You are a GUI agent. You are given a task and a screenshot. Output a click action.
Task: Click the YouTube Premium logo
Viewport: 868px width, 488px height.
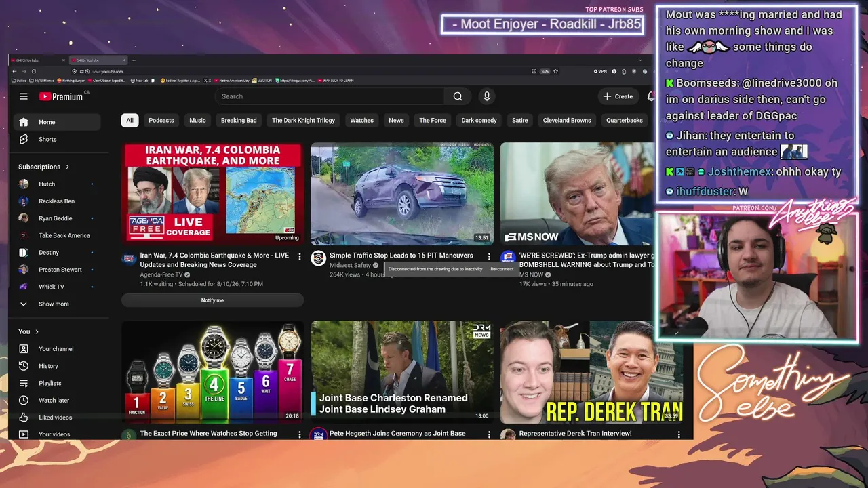click(x=61, y=96)
